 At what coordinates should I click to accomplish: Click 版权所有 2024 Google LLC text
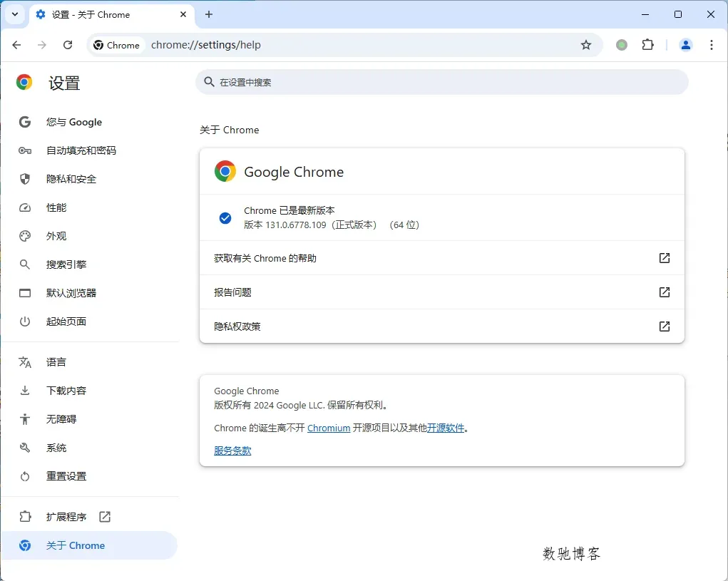point(300,405)
